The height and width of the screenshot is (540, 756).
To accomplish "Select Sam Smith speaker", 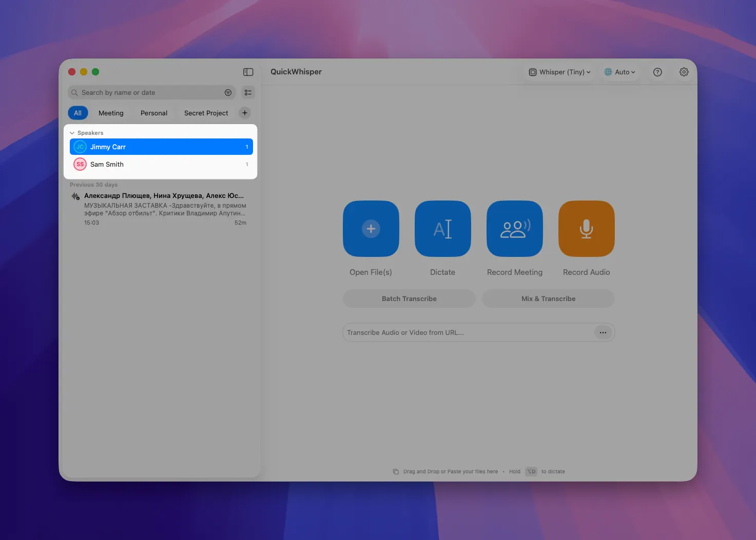I will (161, 164).
